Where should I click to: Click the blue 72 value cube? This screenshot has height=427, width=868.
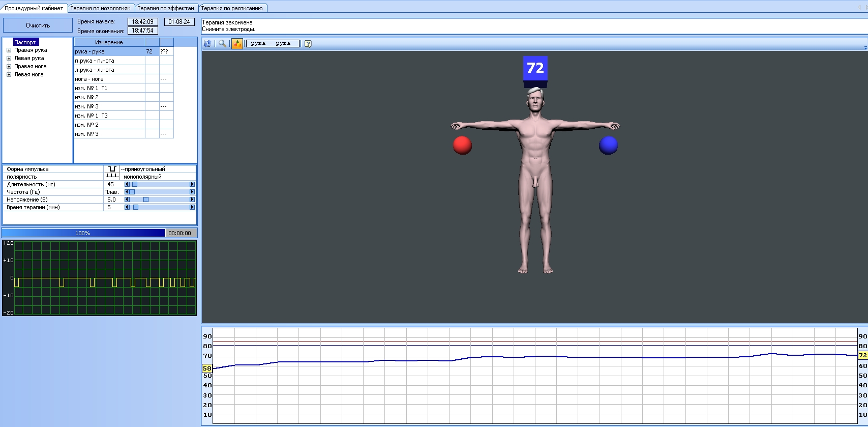point(535,72)
